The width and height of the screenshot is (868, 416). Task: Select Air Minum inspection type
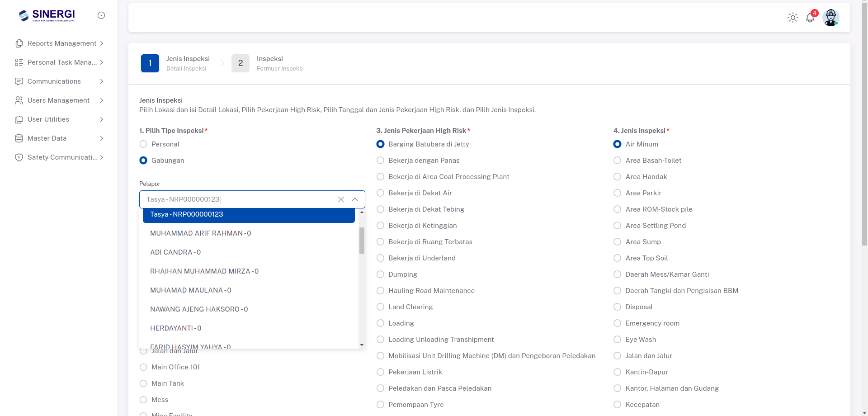[x=617, y=144]
